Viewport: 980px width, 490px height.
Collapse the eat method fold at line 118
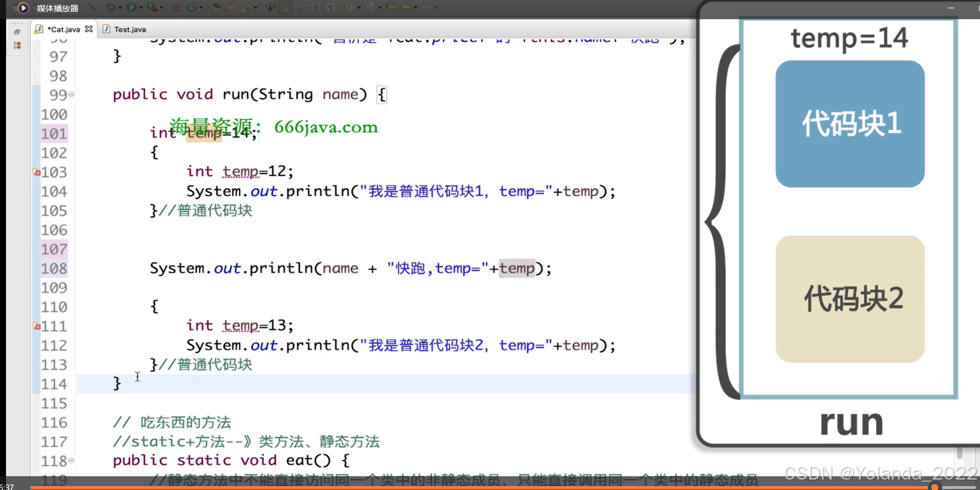[x=71, y=460]
